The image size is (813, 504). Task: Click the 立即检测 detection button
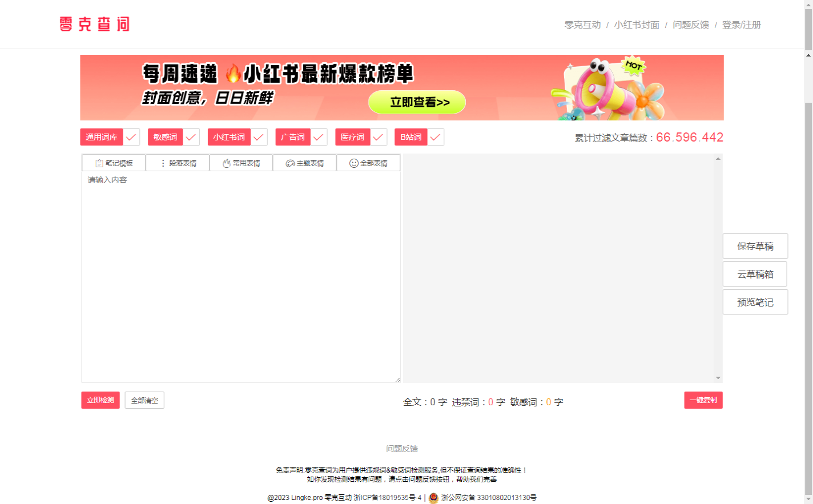(x=100, y=400)
